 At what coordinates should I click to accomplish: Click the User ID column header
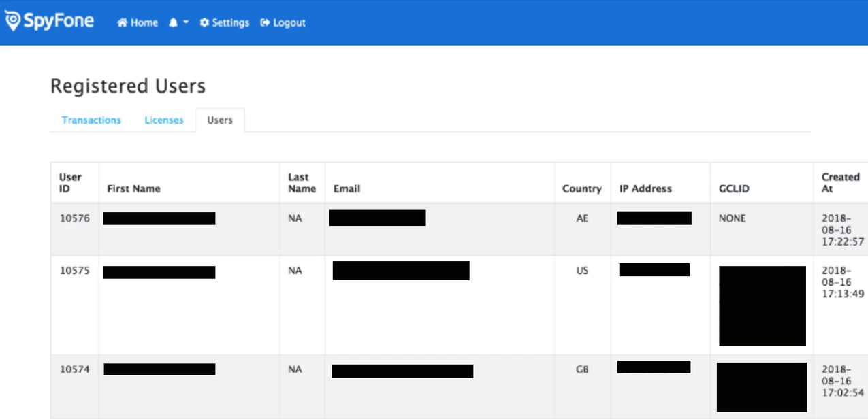70,183
